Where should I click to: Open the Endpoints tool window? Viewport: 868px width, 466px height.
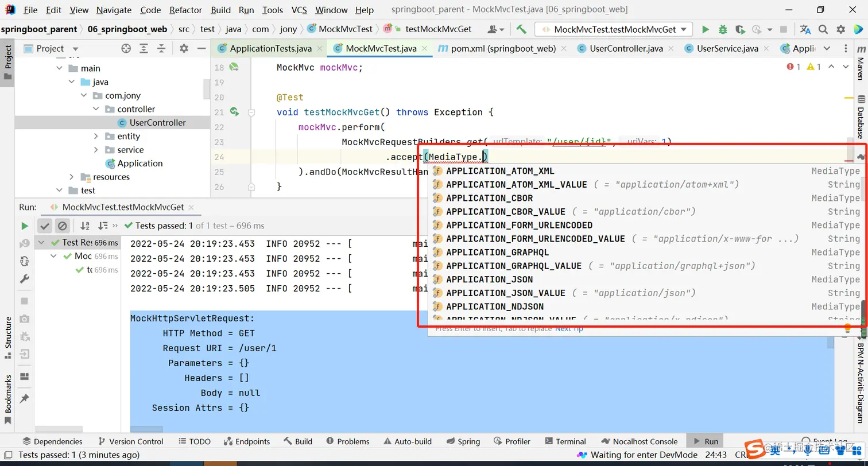[x=246, y=441]
